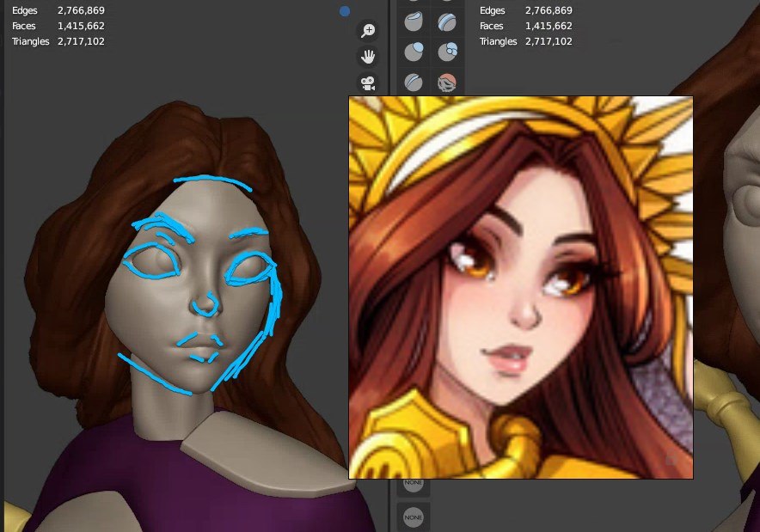760x532 pixels.
Task: Select the Clay Thumb sculpt brush
Action: click(414, 22)
